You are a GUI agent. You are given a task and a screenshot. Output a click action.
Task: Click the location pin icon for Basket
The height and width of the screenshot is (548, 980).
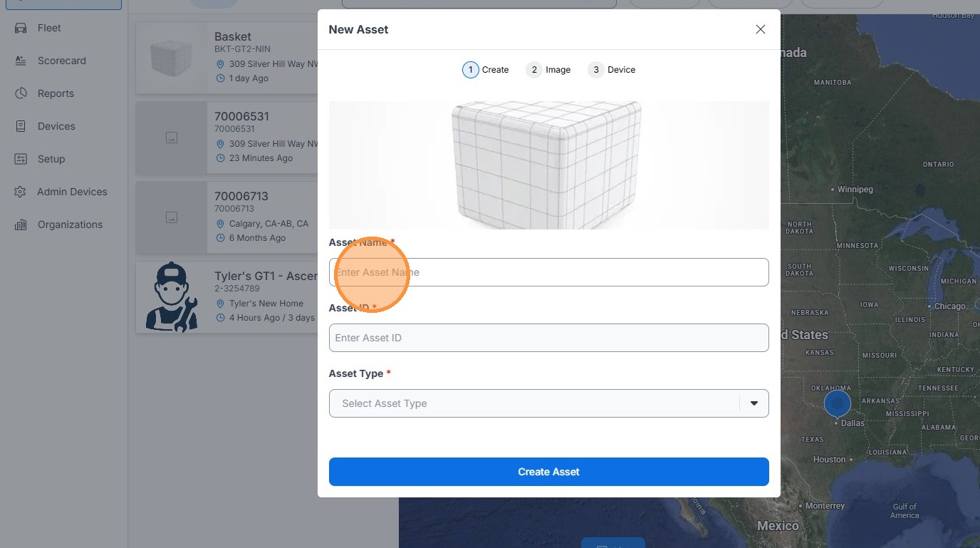coord(220,64)
